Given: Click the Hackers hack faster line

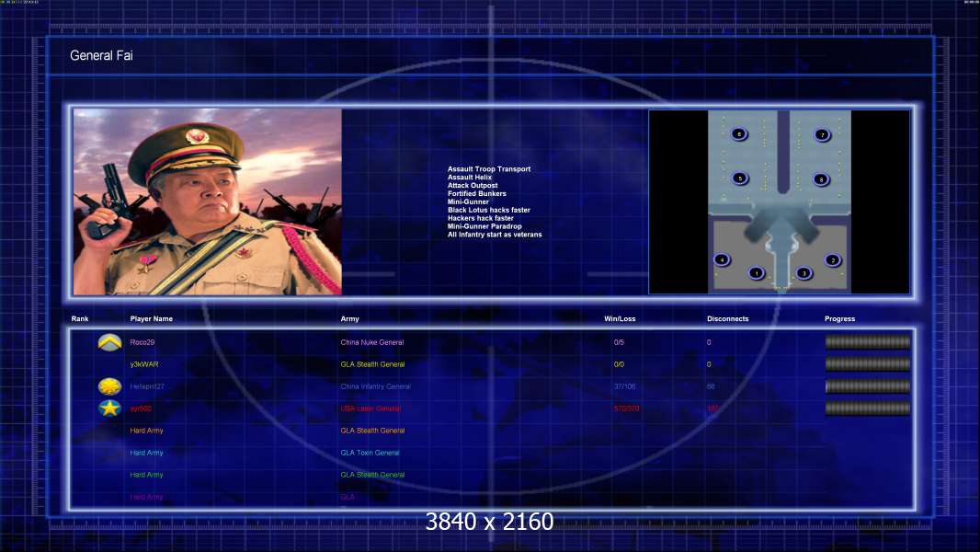Looking at the screenshot, I should (481, 217).
